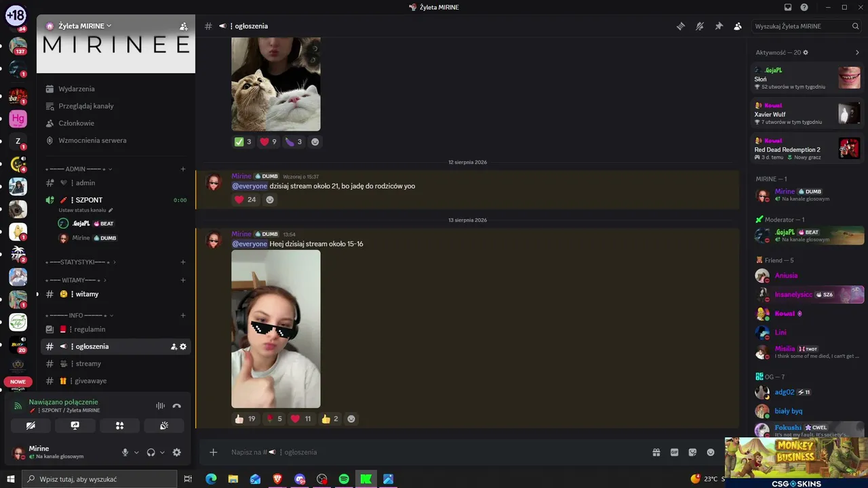Click the search field Wyszukaj Żyleta MIRINE
868x488 pixels.
tap(807, 26)
